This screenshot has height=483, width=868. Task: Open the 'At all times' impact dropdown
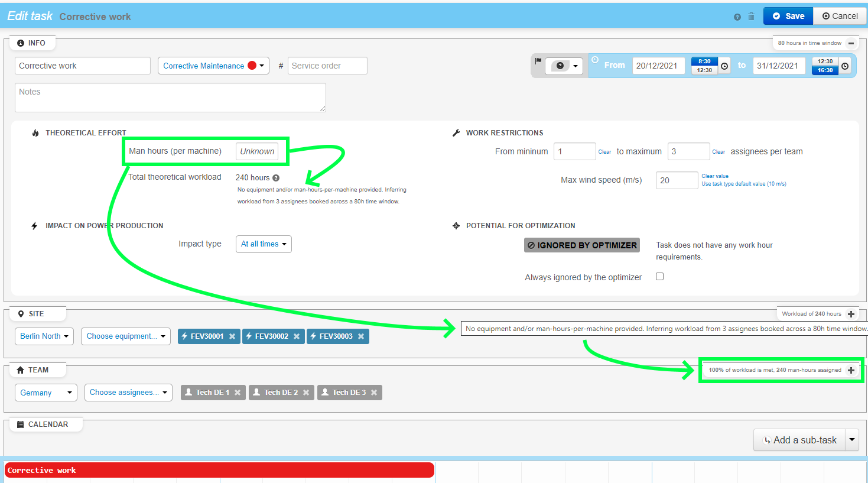click(x=264, y=244)
